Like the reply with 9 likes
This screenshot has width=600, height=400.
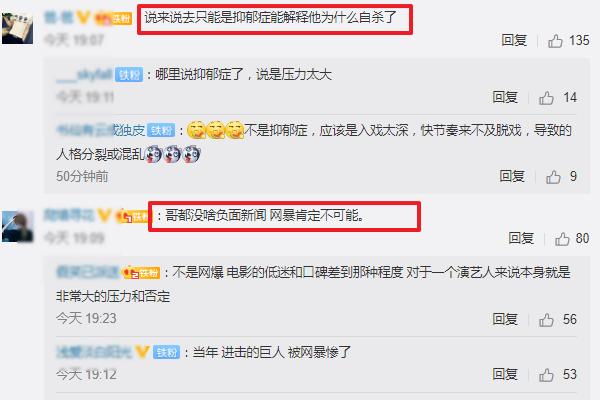pos(553,177)
